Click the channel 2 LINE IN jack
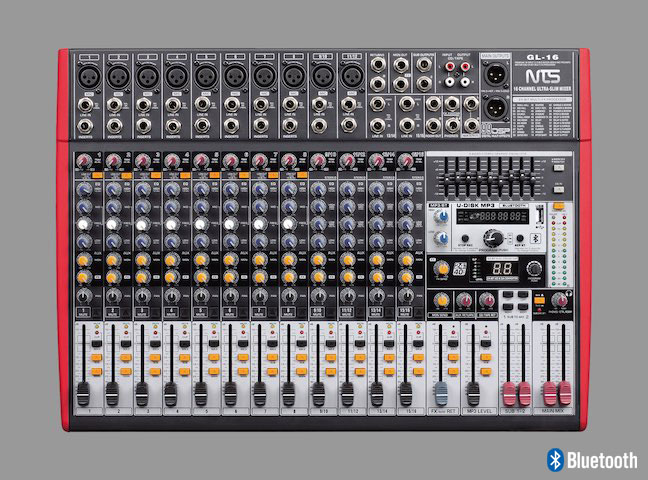Viewport: 648px width, 480px height. (114, 105)
